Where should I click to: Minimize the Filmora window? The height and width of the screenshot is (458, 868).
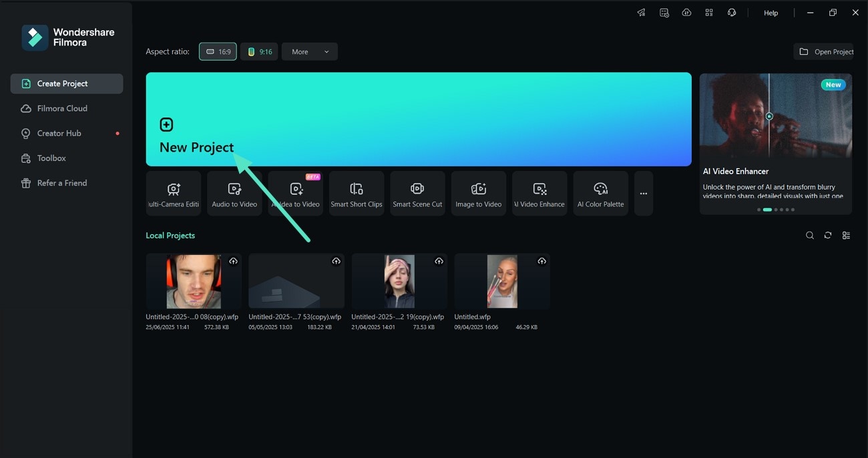click(810, 13)
